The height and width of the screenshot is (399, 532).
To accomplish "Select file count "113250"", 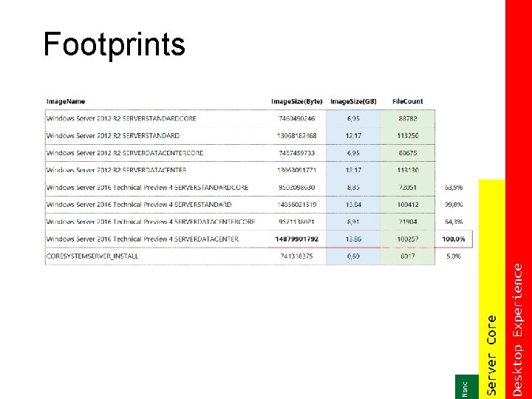I will (407, 136).
